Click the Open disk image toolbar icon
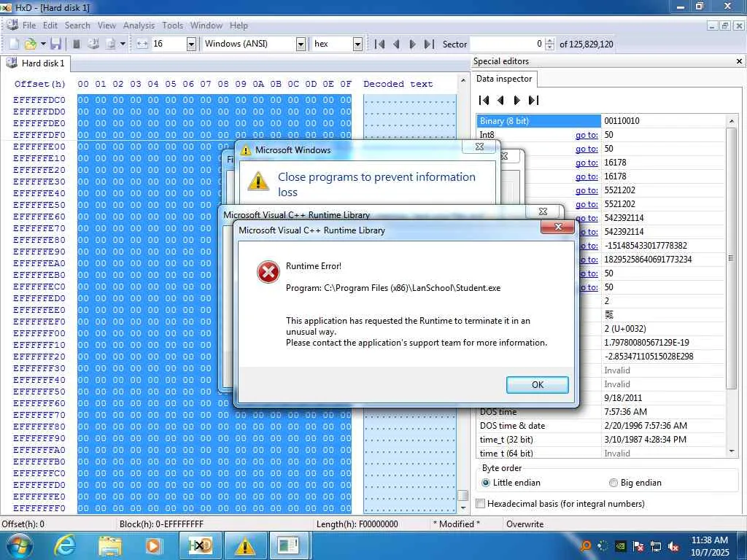Image resolution: width=747 pixels, height=560 pixels. coord(111,44)
